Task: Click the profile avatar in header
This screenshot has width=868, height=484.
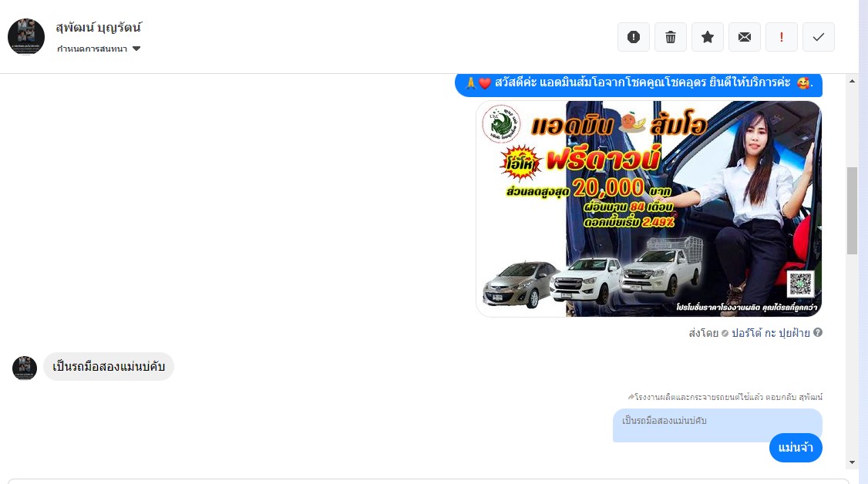Action: [26, 36]
